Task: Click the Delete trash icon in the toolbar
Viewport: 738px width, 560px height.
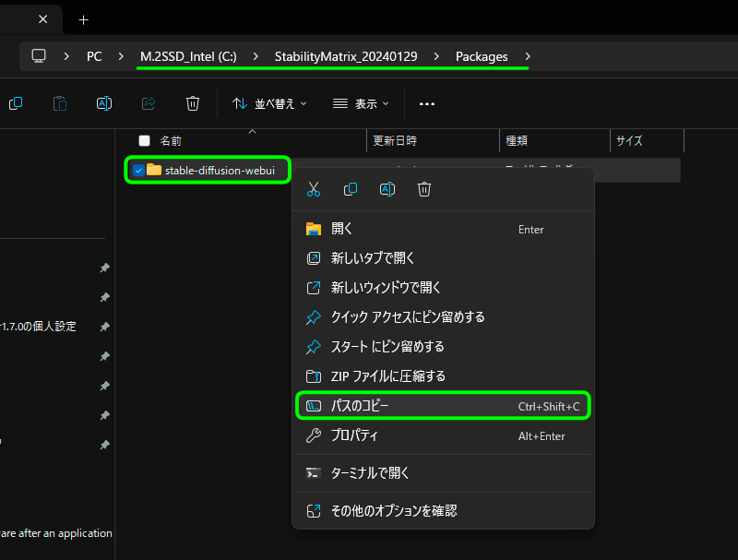Action: 192,103
